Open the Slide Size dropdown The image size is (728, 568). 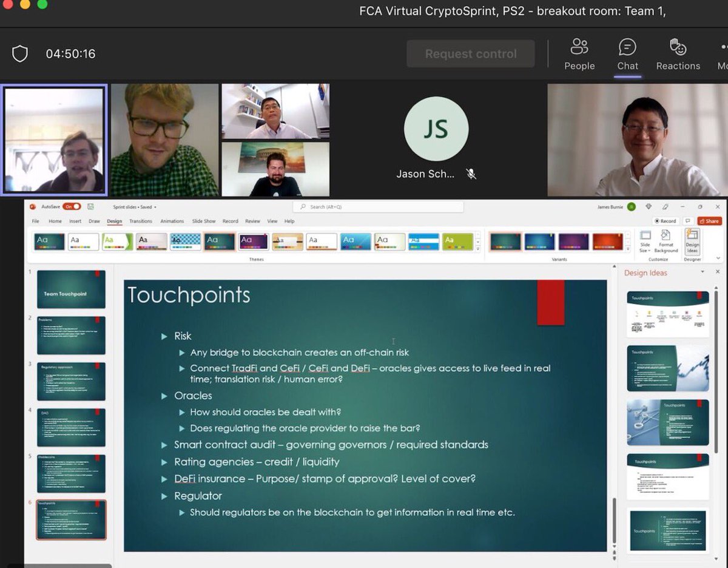[645, 241]
